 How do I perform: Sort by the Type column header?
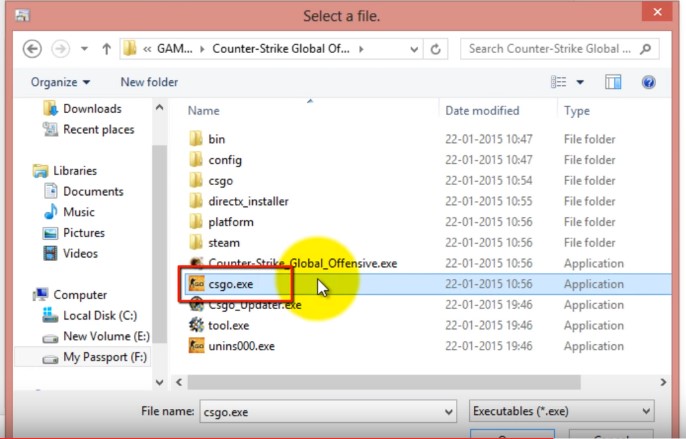click(x=577, y=111)
